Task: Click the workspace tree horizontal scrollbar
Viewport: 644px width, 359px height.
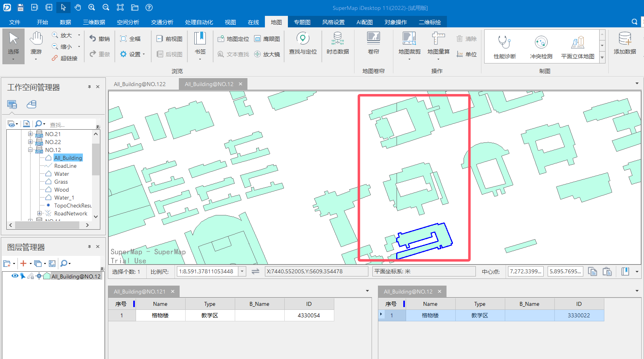Action: pyautogui.click(x=46, y=225)
